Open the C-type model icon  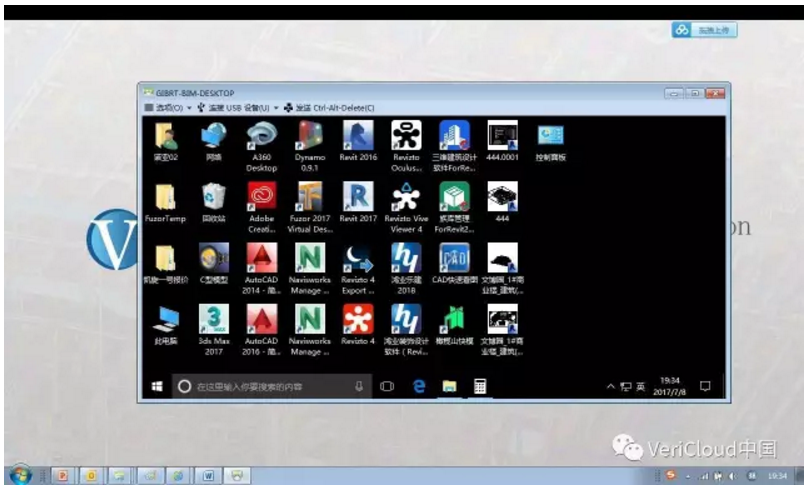(x=213, y=263)
